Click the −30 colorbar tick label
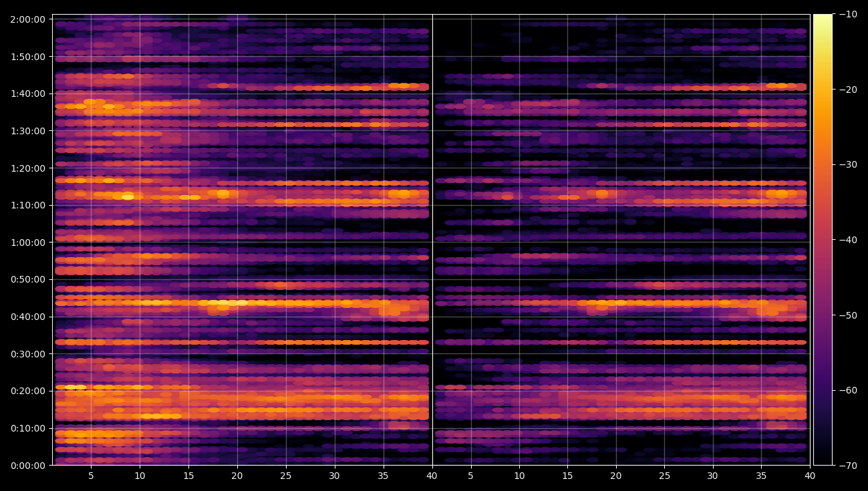868x491 pixels. (x=847, y=164)
